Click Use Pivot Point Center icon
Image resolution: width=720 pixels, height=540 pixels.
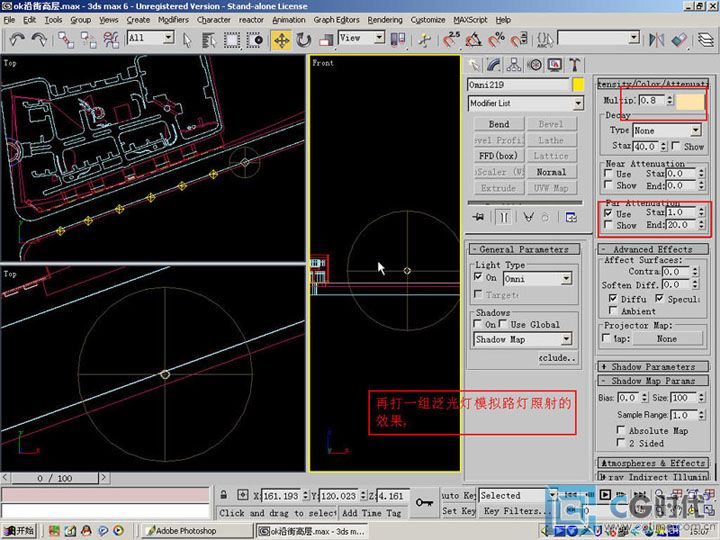(398, 39)
